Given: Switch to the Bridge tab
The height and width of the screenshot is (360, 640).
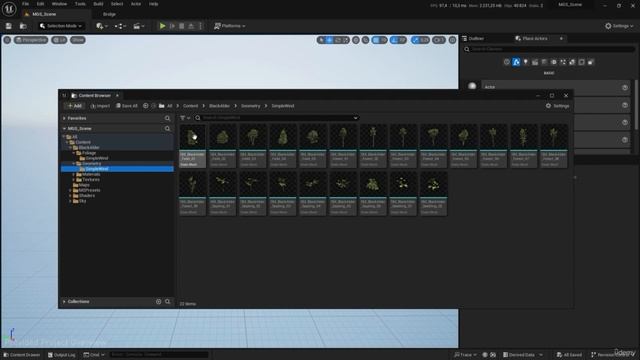Looking at the screenshot, I should [x=109, y=14].
